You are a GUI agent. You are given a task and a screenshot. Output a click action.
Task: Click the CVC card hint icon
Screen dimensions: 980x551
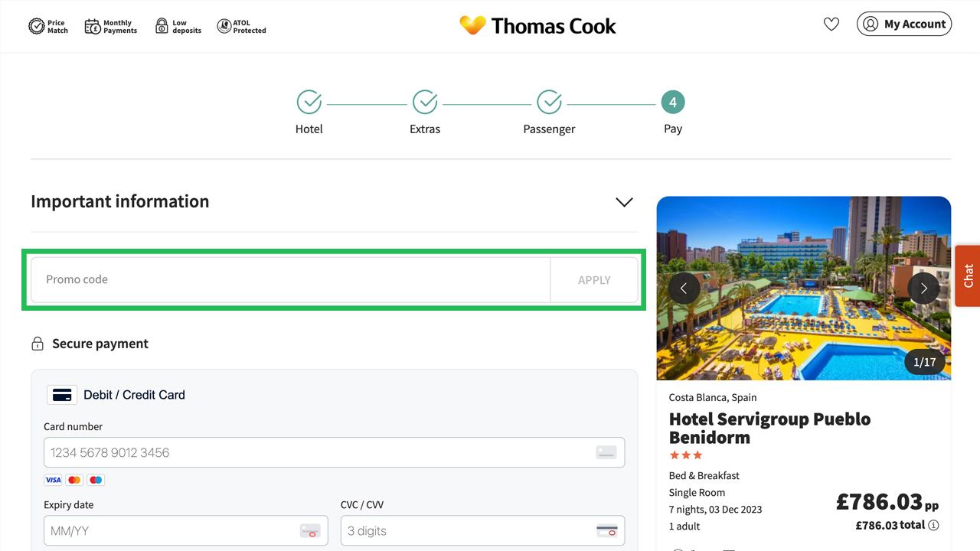(606, 530)
